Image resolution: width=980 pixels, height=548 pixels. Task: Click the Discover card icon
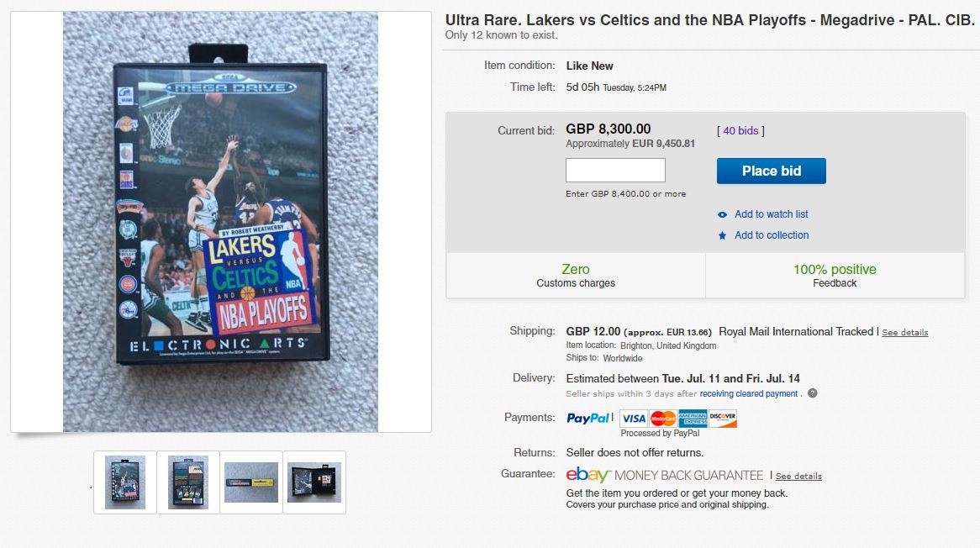tap(723, 419)
